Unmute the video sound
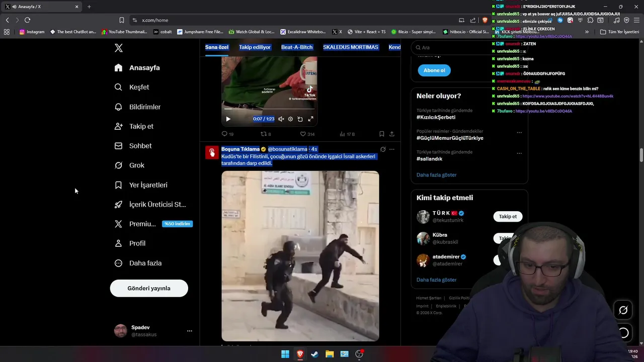This screenshot has width=644, height=362. click(x=281, y=119)
